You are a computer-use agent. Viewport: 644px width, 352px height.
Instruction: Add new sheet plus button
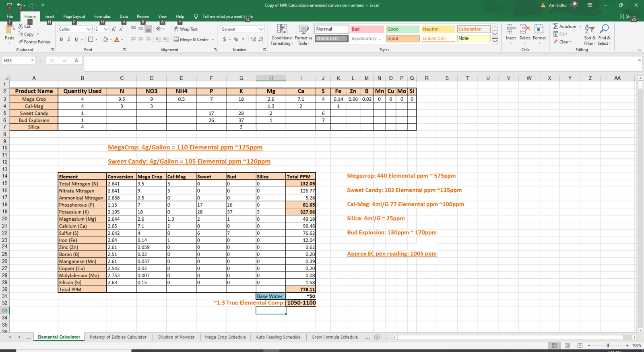(x=377, y=337)
